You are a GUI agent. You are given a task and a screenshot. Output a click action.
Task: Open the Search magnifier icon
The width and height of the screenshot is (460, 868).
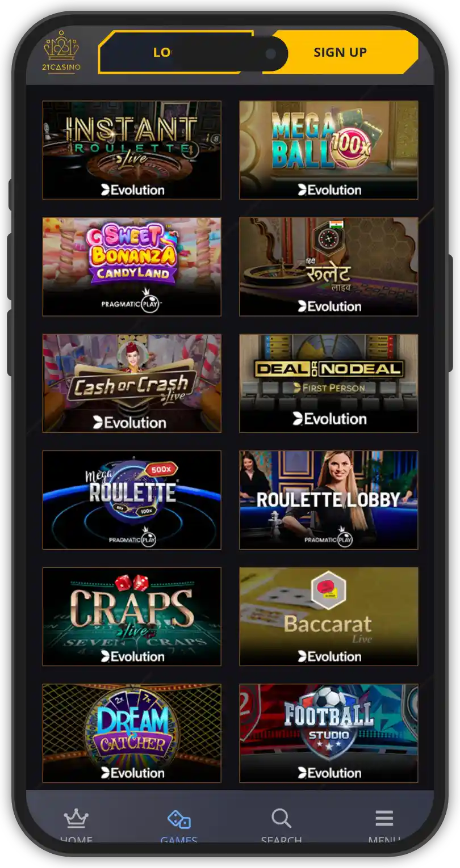[281, 819]
